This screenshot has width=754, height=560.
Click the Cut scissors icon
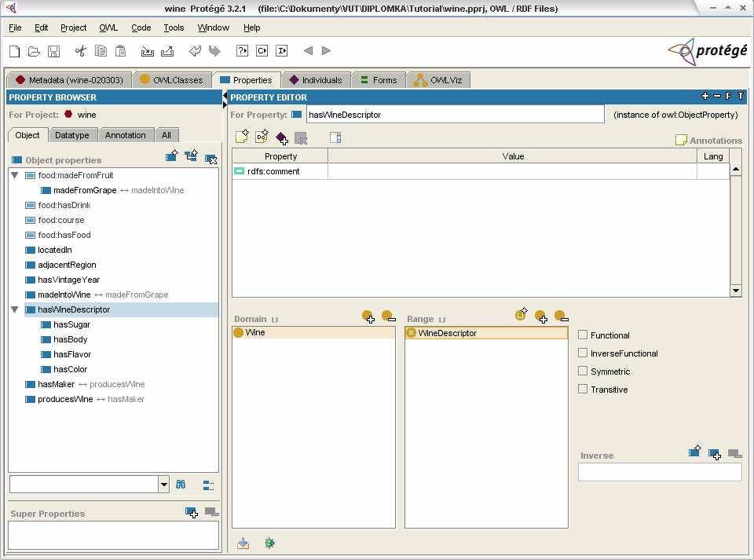tap(80, 51)
